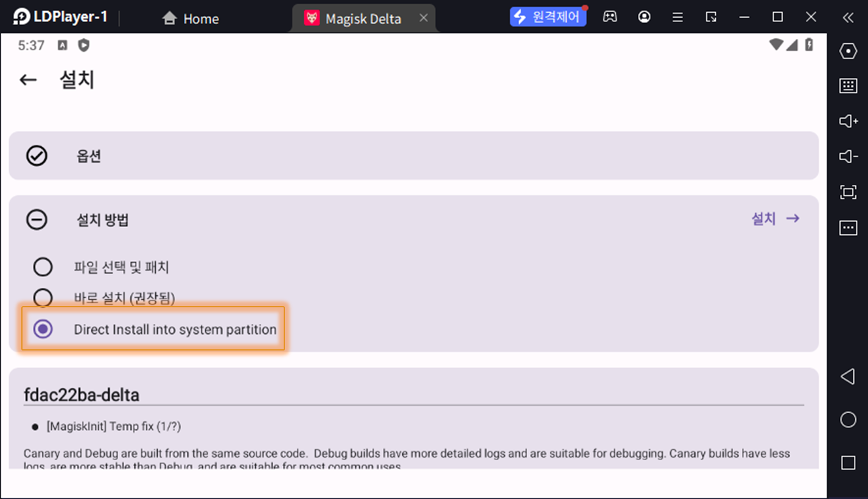Increase volume with speaker plus icon
Image resolution: width=868 pixels, height=499 pixels.
pyautogui.click(x=848, y=121)
